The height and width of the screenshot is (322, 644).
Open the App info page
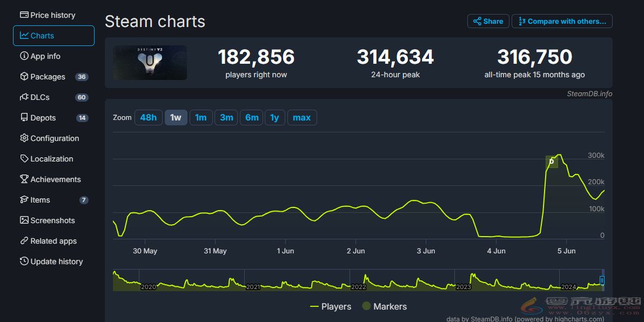[x=25, y=56]
